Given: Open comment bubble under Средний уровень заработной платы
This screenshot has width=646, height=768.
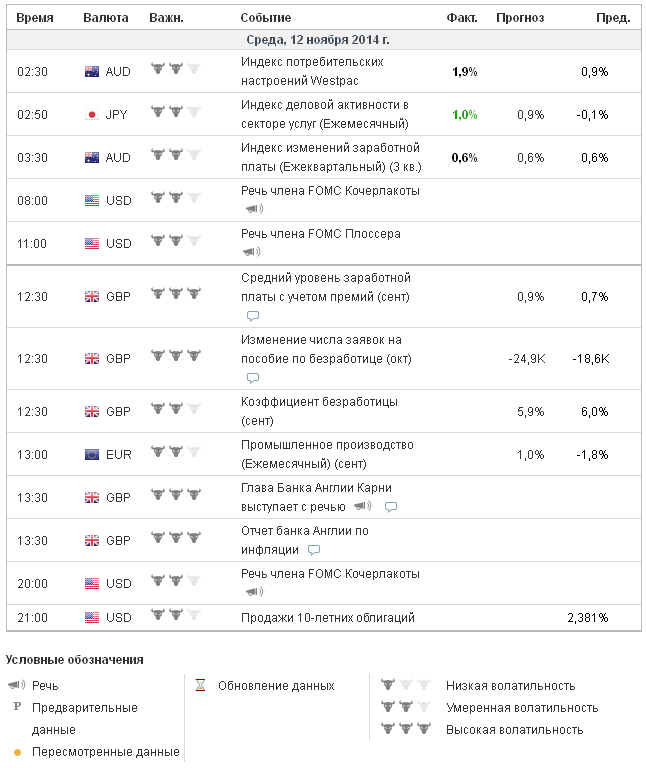Looking at the screenshot, I should [253, 315].
